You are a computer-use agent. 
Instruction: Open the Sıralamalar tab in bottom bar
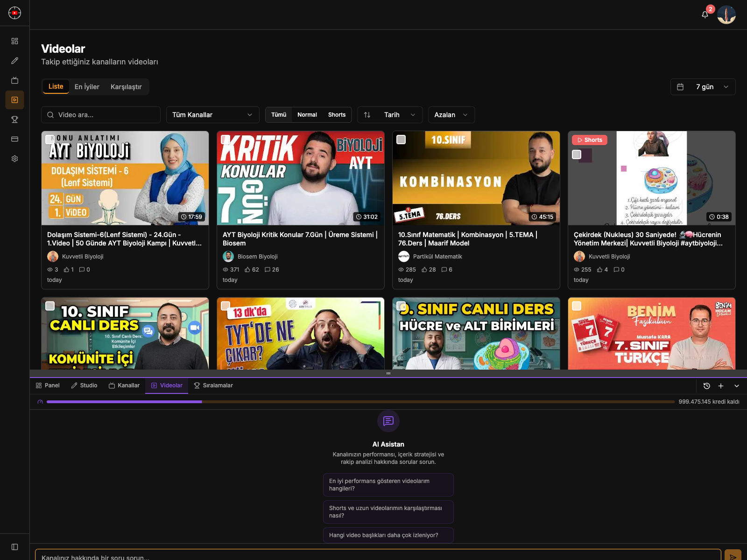(213, 385)
